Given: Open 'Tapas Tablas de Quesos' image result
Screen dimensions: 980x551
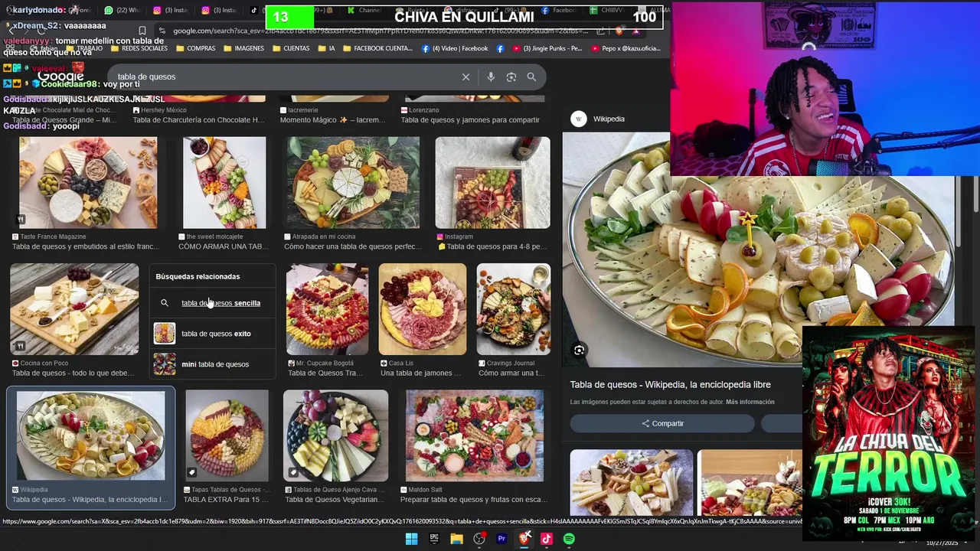Looking at the screenshot, I should pos(227,436).
